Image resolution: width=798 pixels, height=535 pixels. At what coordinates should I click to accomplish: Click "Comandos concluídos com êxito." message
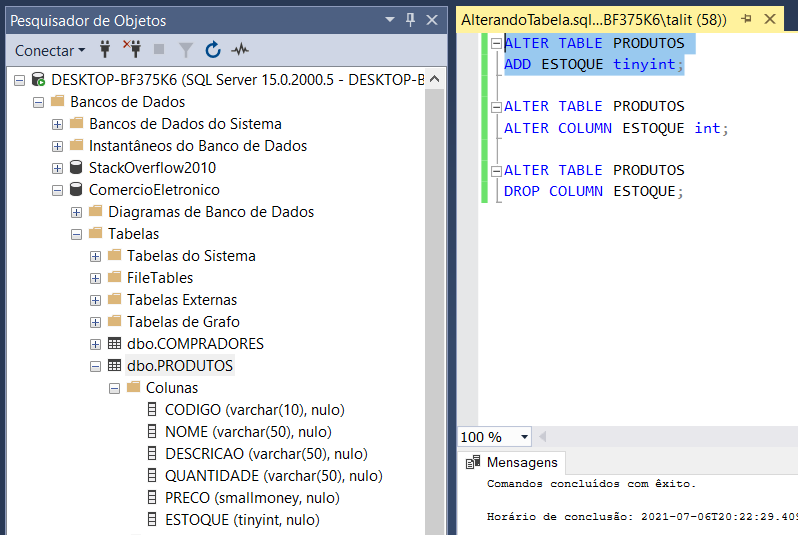coord(591,484)
